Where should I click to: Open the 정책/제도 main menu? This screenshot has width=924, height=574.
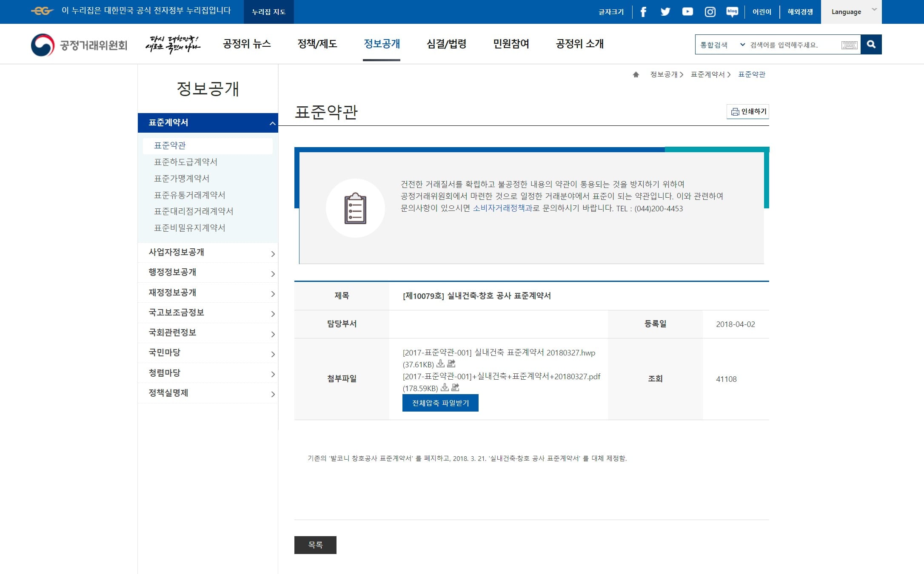point(317,44)
